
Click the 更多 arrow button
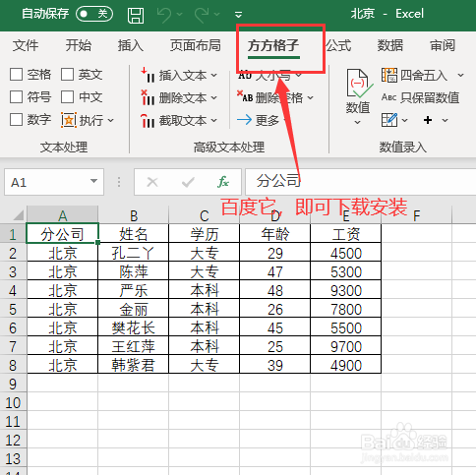(259, 120)
